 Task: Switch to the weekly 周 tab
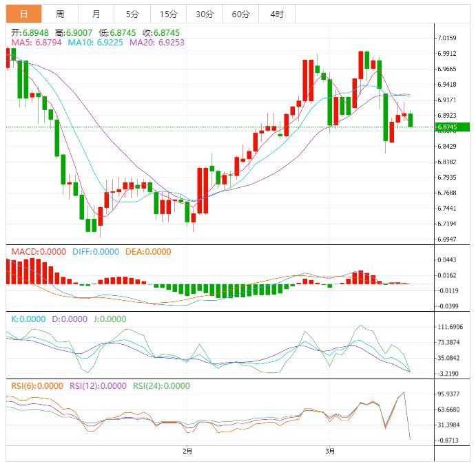(x=60, y=14)
